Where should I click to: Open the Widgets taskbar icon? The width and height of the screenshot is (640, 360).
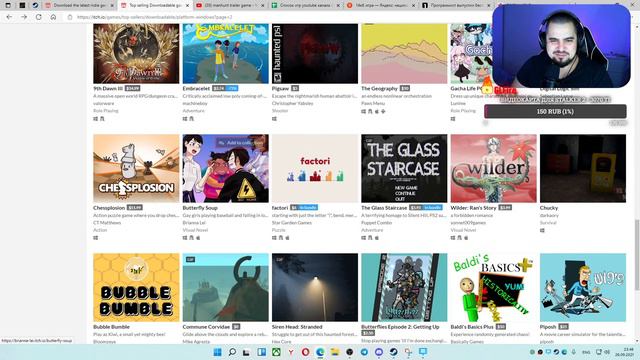click(262, 352)
